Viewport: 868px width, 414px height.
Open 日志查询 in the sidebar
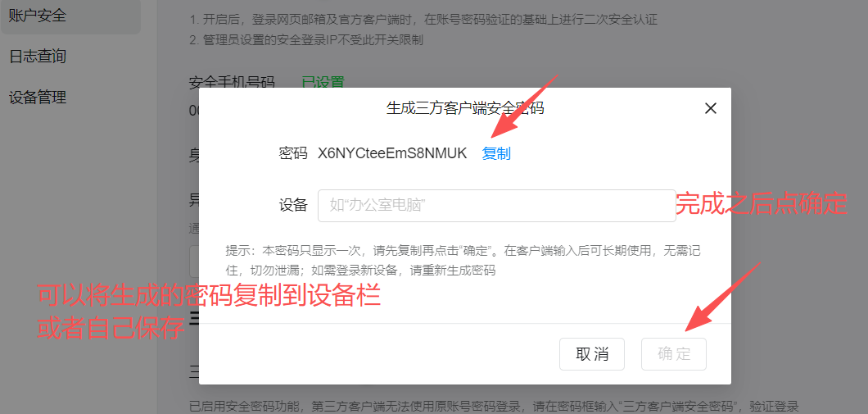(38, 57)
